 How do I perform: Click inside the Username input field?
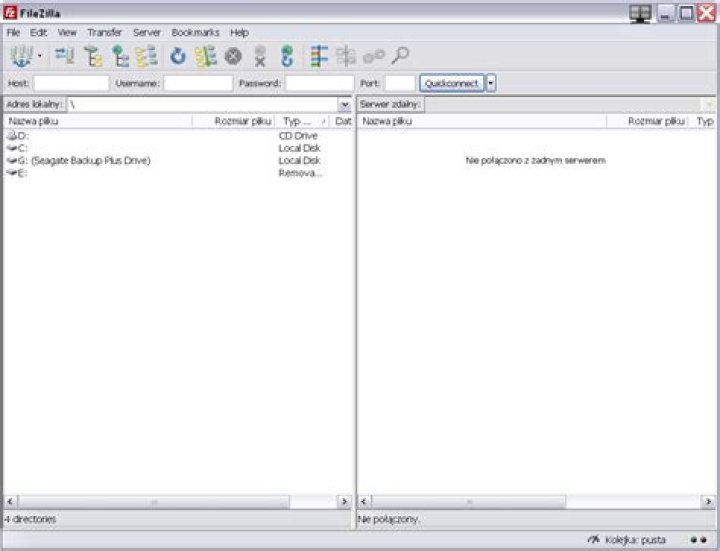(x=198, y=84)
